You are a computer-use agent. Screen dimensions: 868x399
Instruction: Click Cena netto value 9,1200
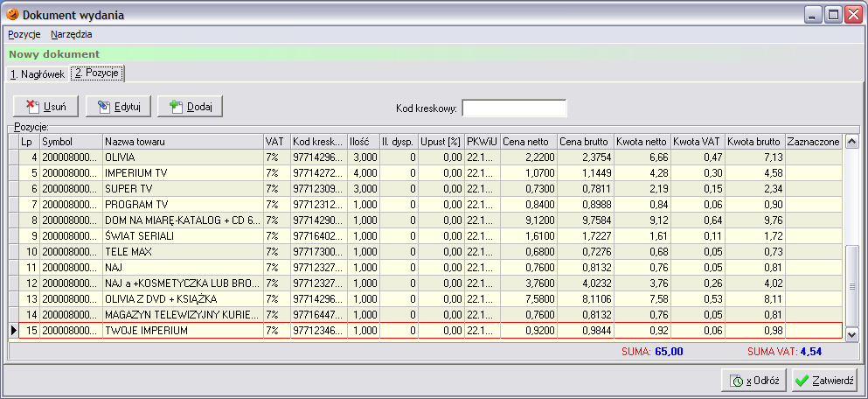tap(529, 220)
